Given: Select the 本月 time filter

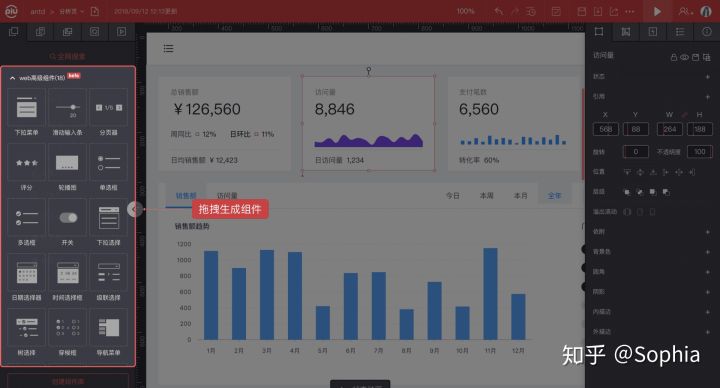Looking at the screenshot, I should pos(521,196).
